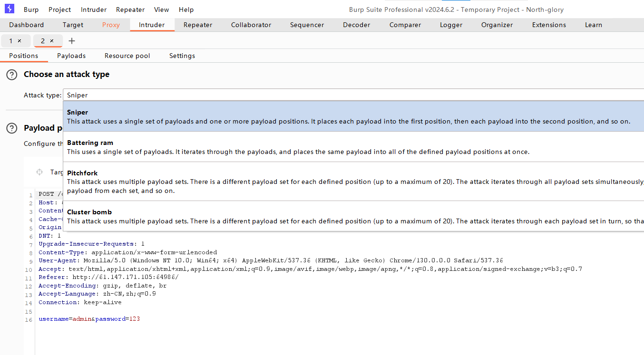644x355 pixels.
Task: Switch to the Sequencer tab
Action: click(307, 25)
